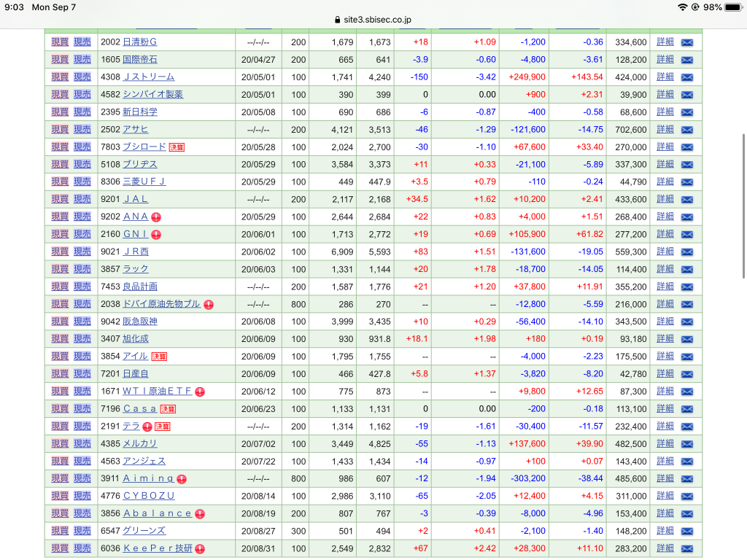
Task: Click mail icon in the Jストリーム row
Action: coord(686,77)
